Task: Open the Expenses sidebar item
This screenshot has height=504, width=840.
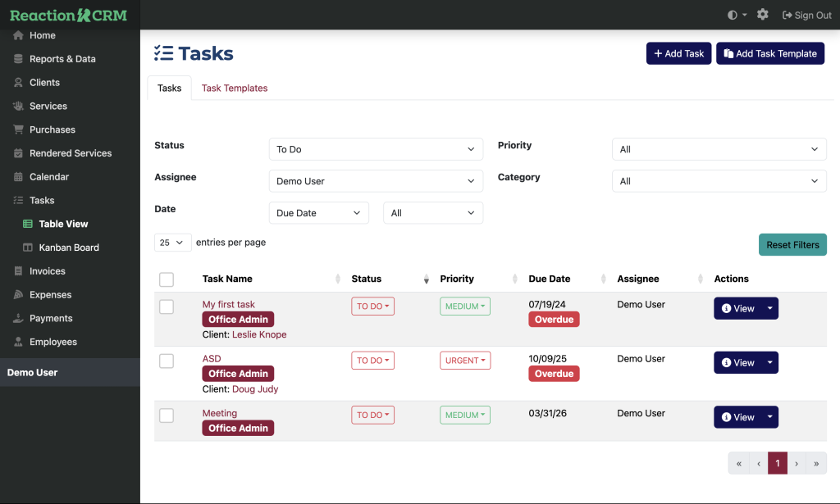Action: tap(51, 295)
